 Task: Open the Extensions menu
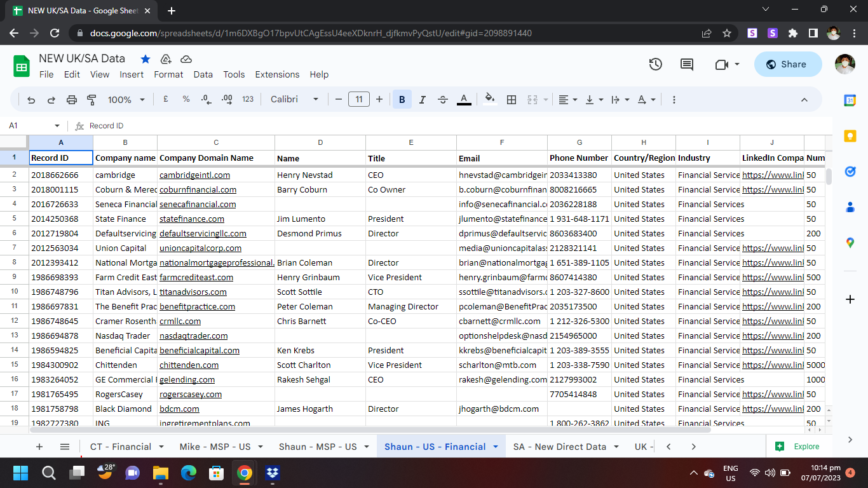click(277, 74)
